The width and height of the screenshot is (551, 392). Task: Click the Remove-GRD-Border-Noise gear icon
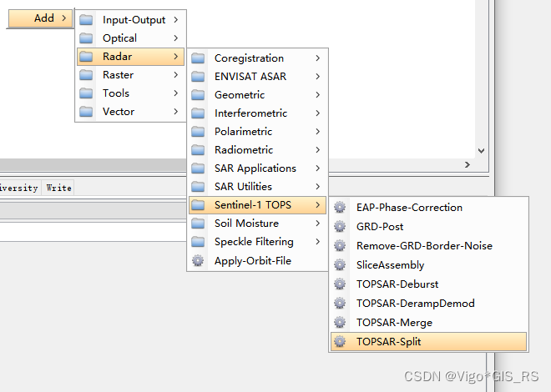[x=340, y=246]
